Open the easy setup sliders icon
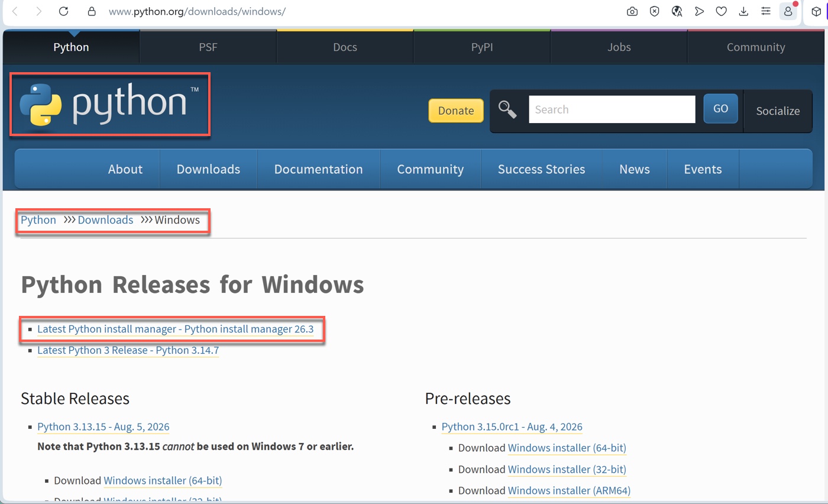 766,11
